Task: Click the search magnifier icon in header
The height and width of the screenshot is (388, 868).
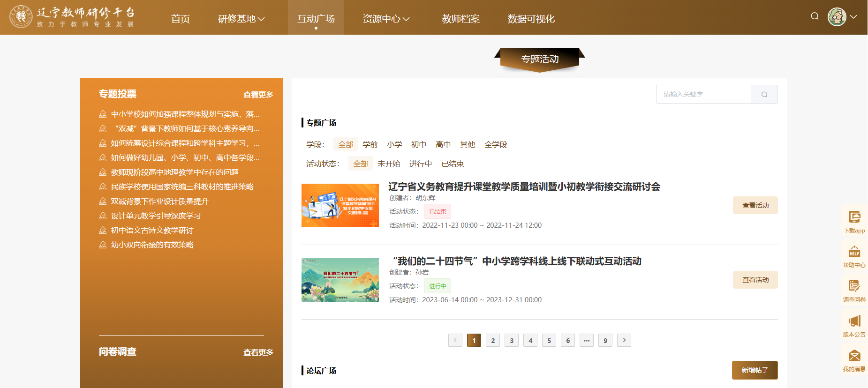Action: click(x=815, y=16)
